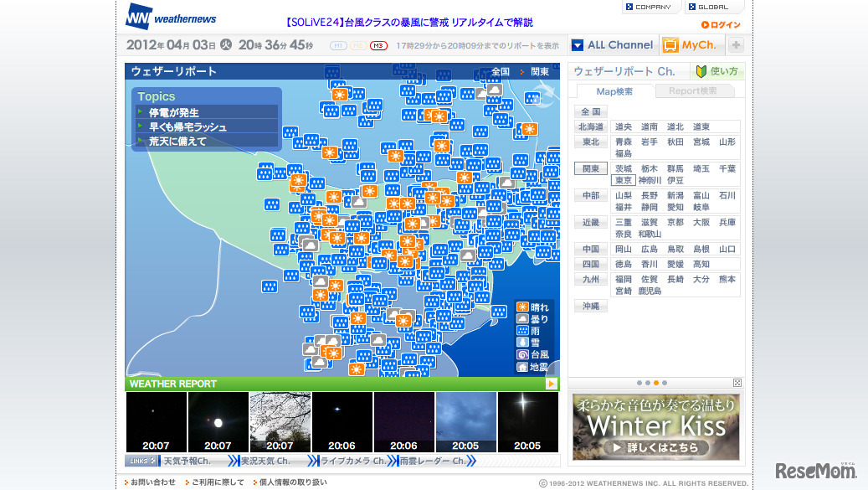Expand the 停電が発生 topic
Screen dimensions: 868x490
point(176,112)
